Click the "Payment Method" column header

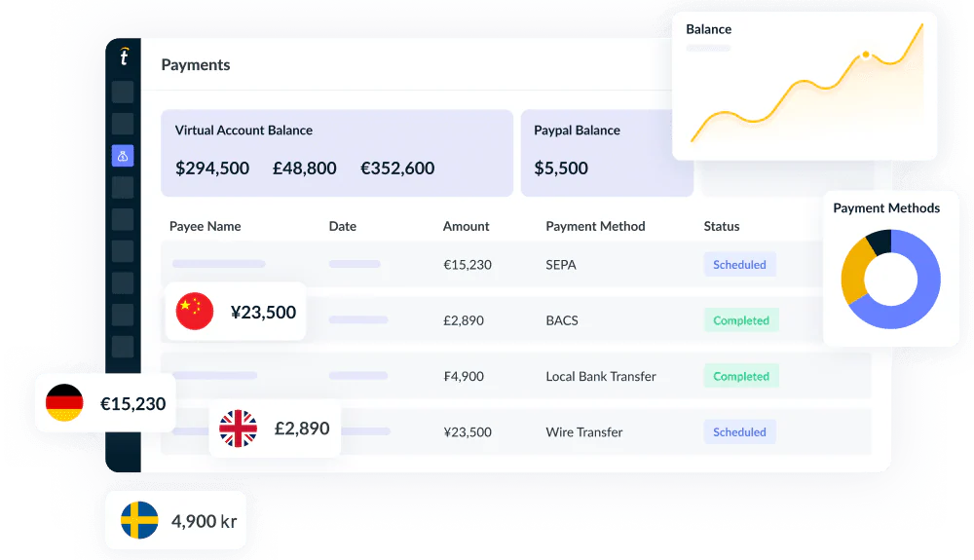pos(595,227)
